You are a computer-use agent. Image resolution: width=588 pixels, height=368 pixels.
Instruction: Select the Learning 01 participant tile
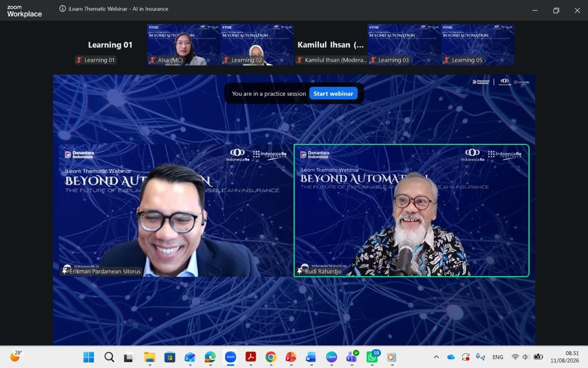(x=110, y=45)
